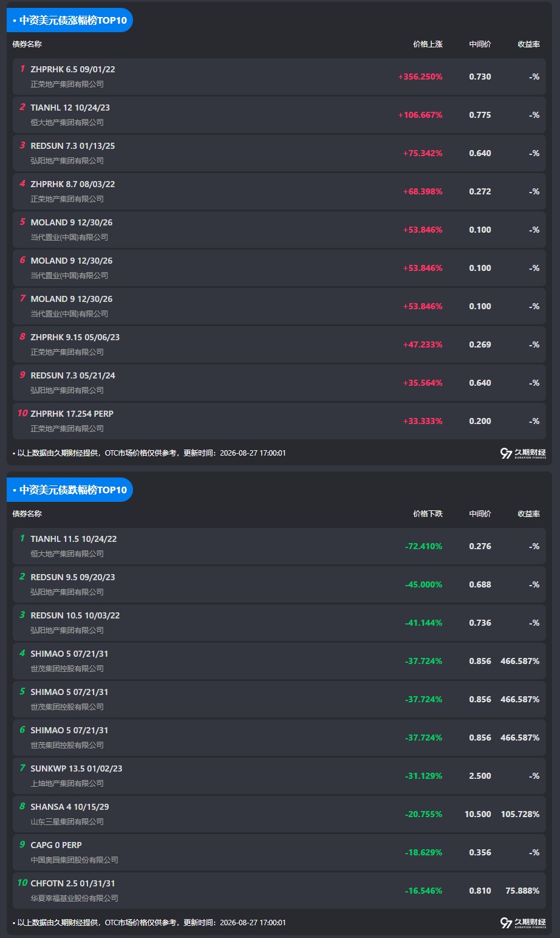The image size is (560, 938).
Task: Select the 中资美元债涨幅榜TOP10 title badge
Action: [x=70, y=20]
